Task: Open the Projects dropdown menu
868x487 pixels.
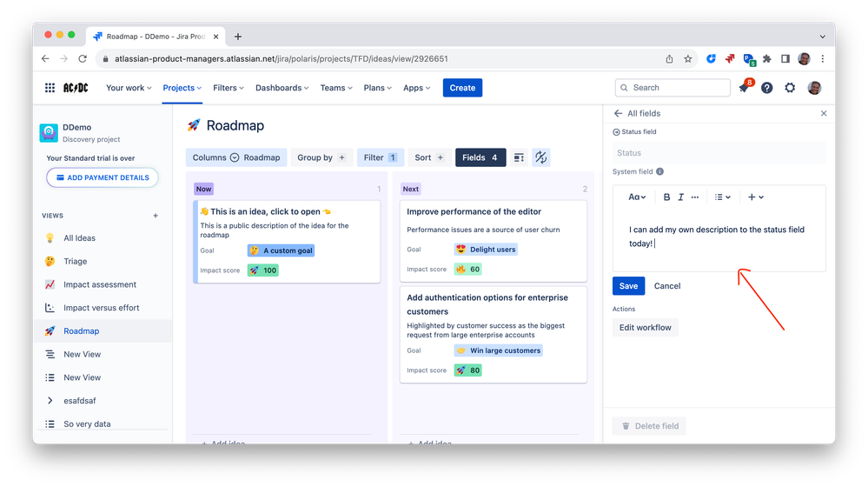Action: pos(182,88)
